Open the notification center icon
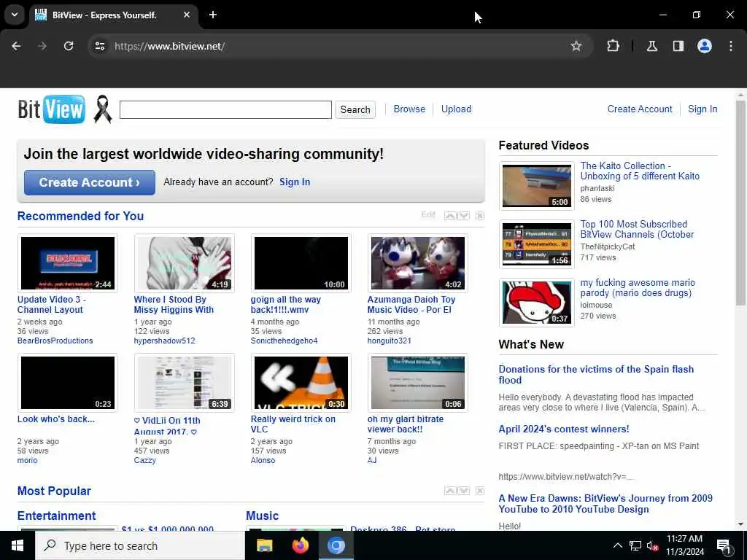 click(723, 546)
